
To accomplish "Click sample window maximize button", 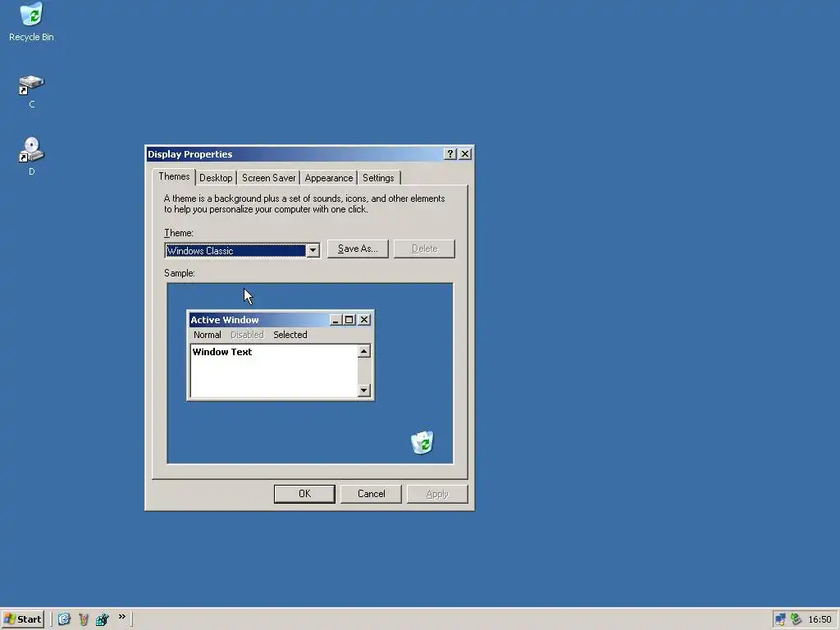I will point(349,320).
